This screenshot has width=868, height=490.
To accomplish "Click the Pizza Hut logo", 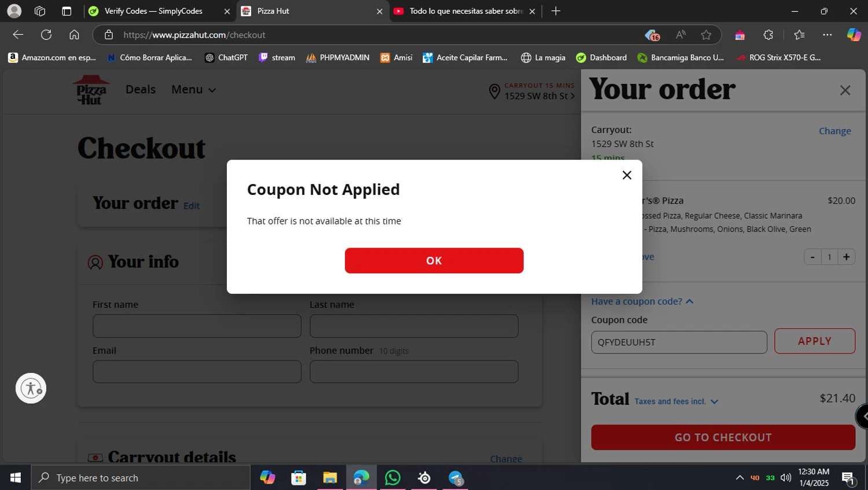I will [x=91, y=90].
